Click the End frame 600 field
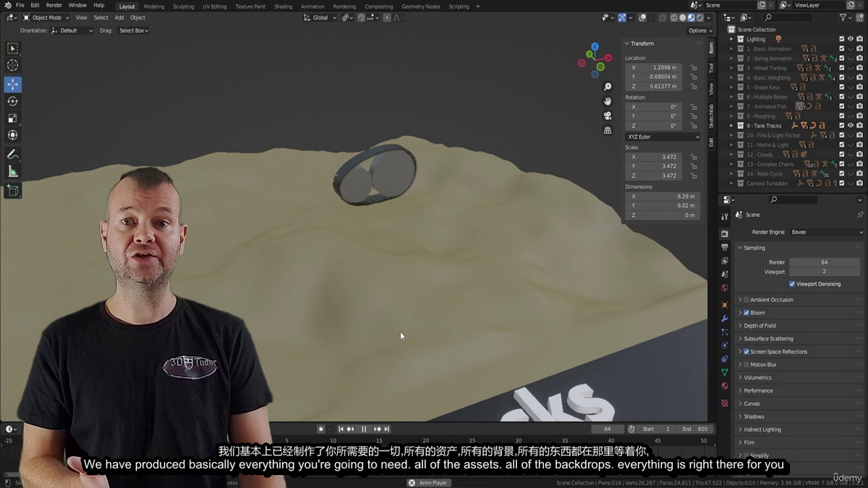 tap(695, 429)
